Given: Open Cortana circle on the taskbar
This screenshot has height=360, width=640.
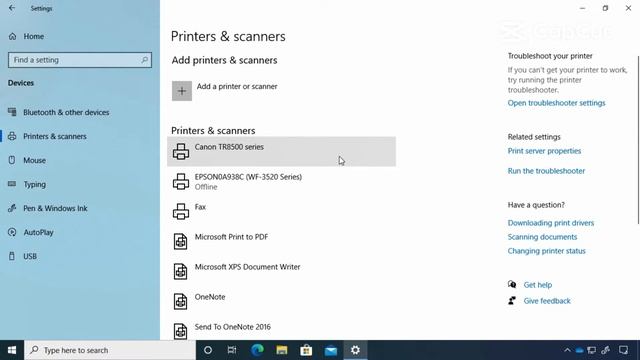Looking at the screenshot, I should coord(208,350).
